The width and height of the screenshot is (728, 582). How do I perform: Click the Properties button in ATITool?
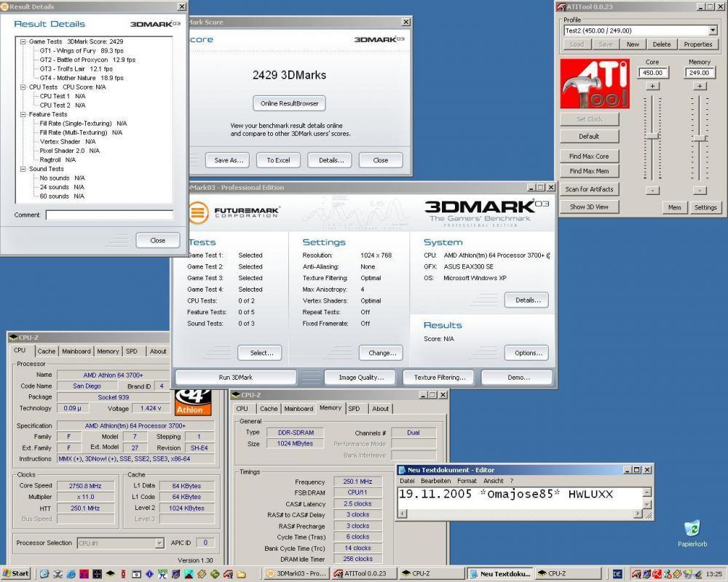[697, 44]
